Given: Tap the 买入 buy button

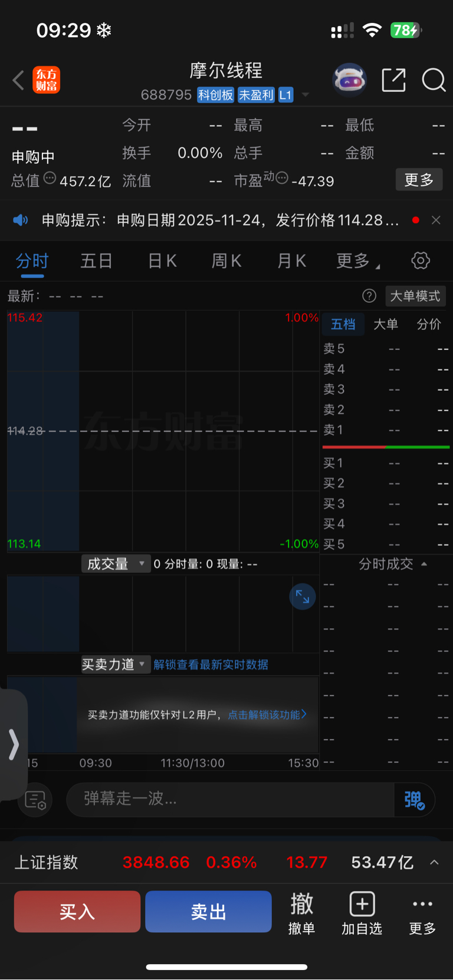Looking at the screenshot, I should [x=77, y=912].
